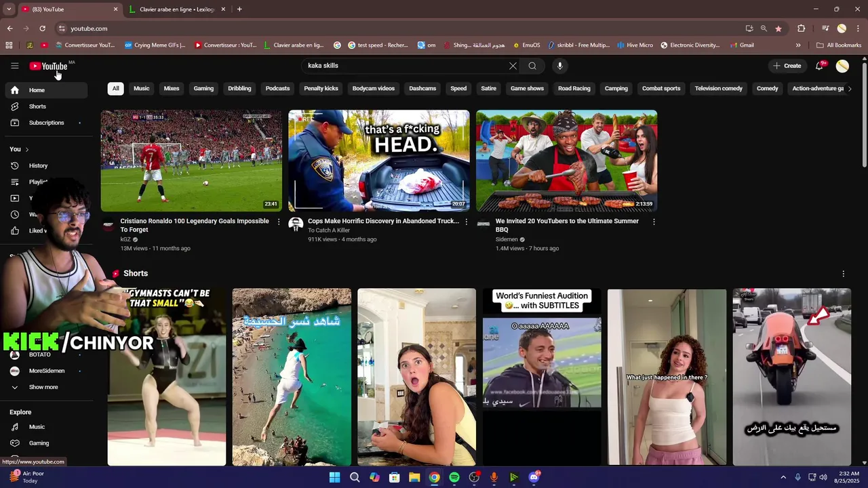The height and width of the screenshot is (488, 868).
Task: Select the Combat sports chip
Action: point(661,89)
